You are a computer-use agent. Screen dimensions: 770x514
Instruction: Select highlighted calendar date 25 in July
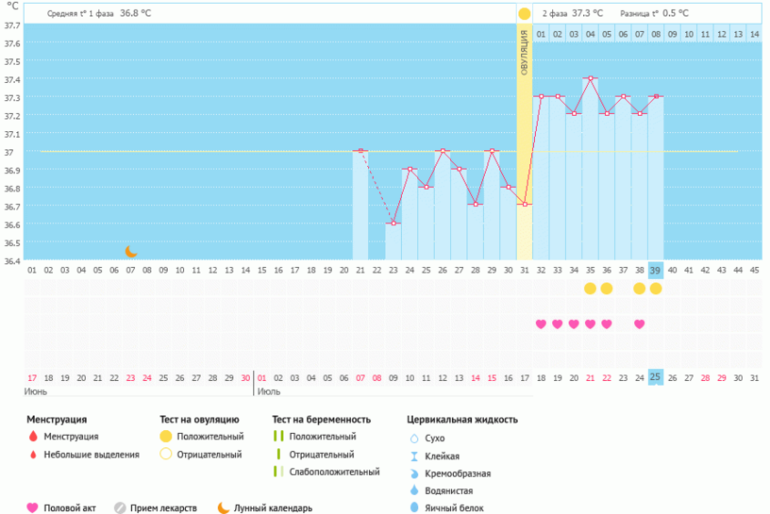click(x=655, y=377)
